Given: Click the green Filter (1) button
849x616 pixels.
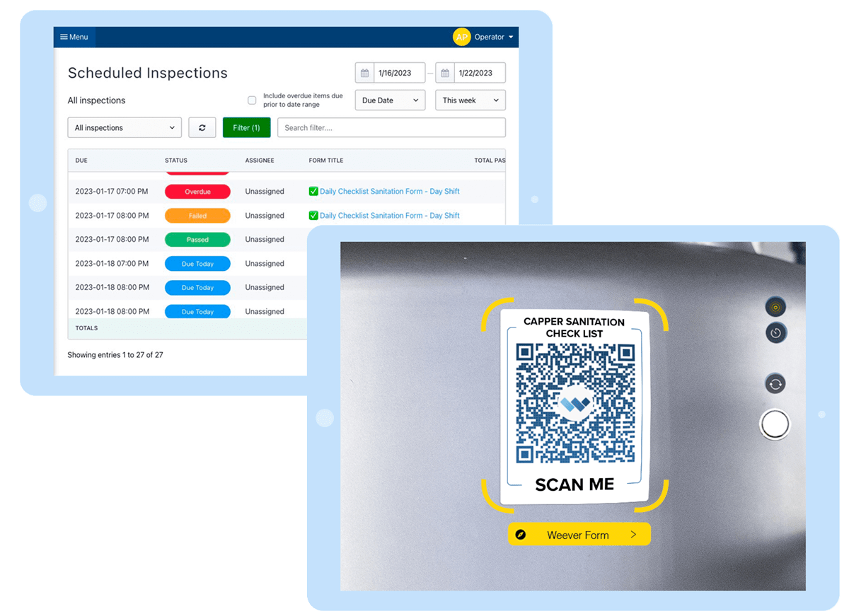Looking at the screenshot, I should pyautogui.click(x=246, y=127).
